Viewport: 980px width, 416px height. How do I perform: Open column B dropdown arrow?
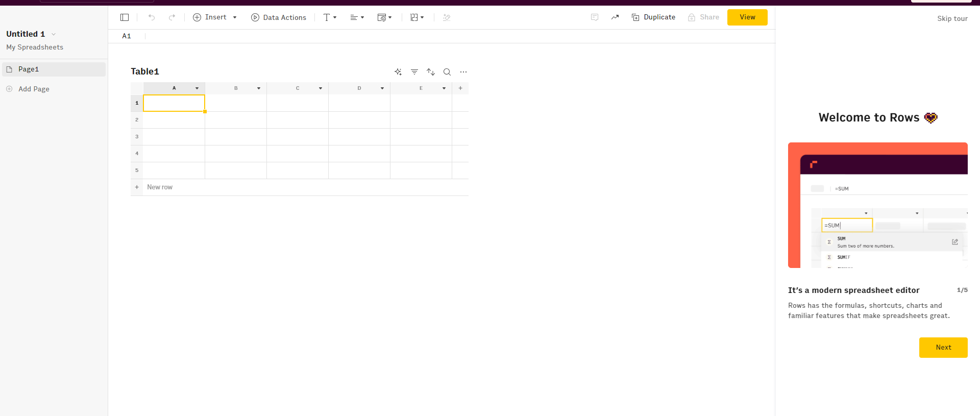259,88
